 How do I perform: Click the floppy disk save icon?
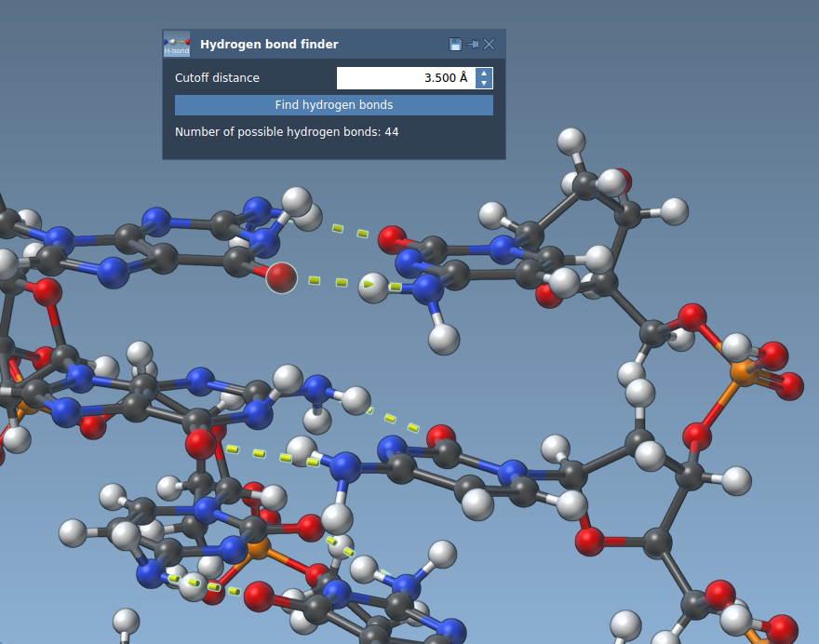pyautogui.click(x=455, y=44)
